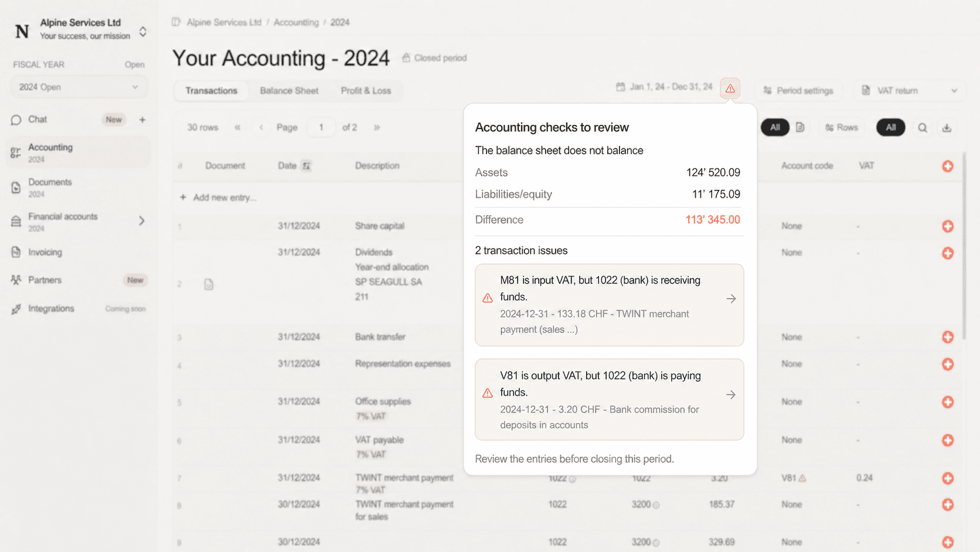Click the V81 warning icon in the Account code column
Viewport: 980px width, 552px height.
pos(802,479)
